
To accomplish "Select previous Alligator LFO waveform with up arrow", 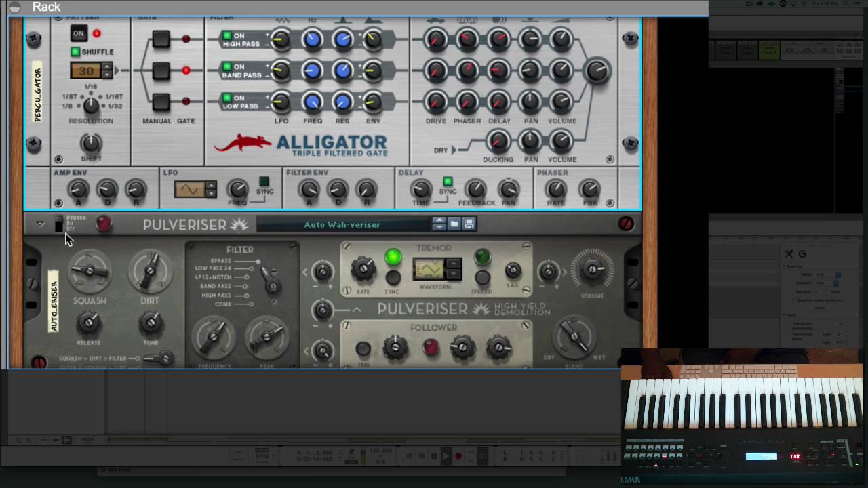I will (x=212, y=185).
